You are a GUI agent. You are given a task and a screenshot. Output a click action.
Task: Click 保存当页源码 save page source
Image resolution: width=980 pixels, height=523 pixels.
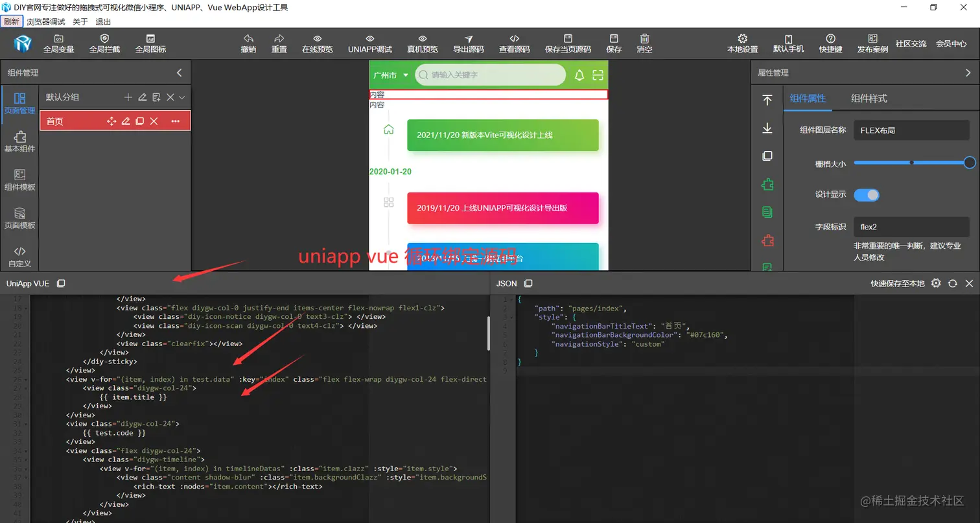coord(568,43)
